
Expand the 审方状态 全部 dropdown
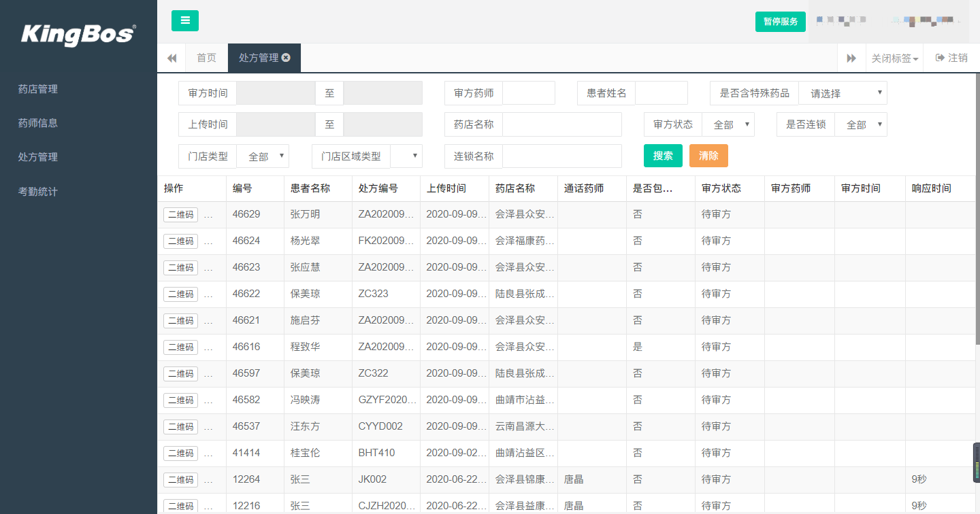click(x=728, y=124)
